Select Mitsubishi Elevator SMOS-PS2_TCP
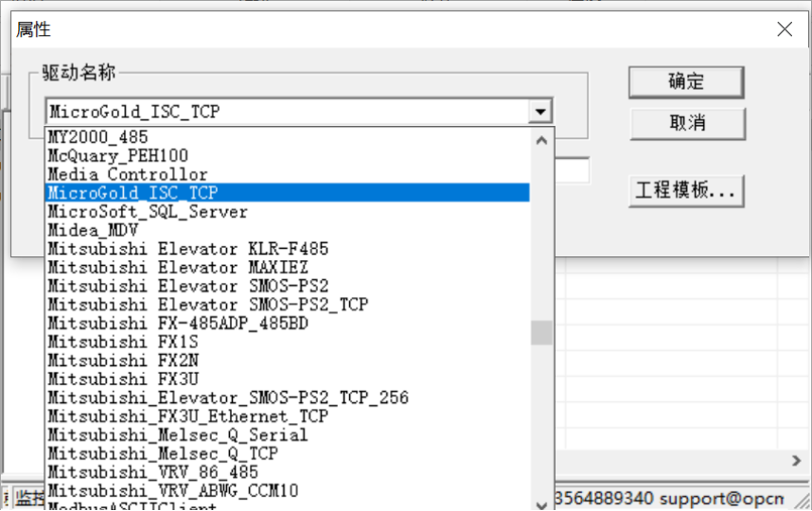Viewport: 812px width, 511px height. click(x=288, y=305)
